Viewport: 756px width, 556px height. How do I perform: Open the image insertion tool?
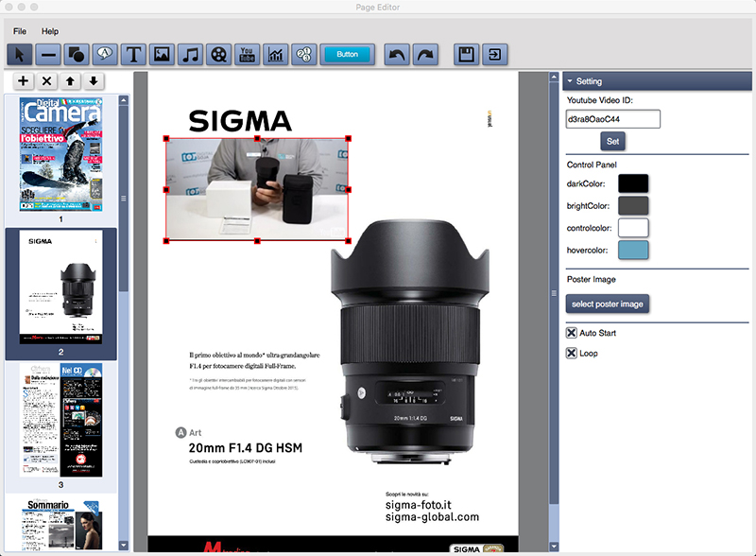[x=163, y=54]
